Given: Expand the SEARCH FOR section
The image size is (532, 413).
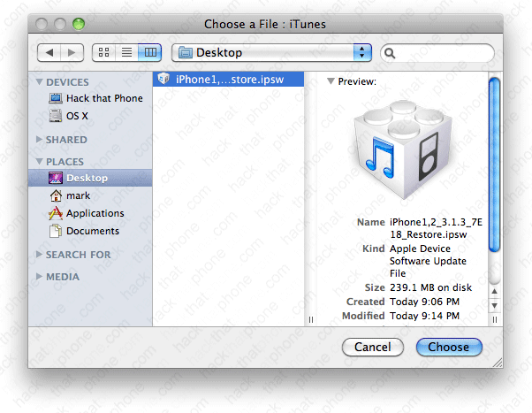Looking at the screenshot, I should 39,255.
